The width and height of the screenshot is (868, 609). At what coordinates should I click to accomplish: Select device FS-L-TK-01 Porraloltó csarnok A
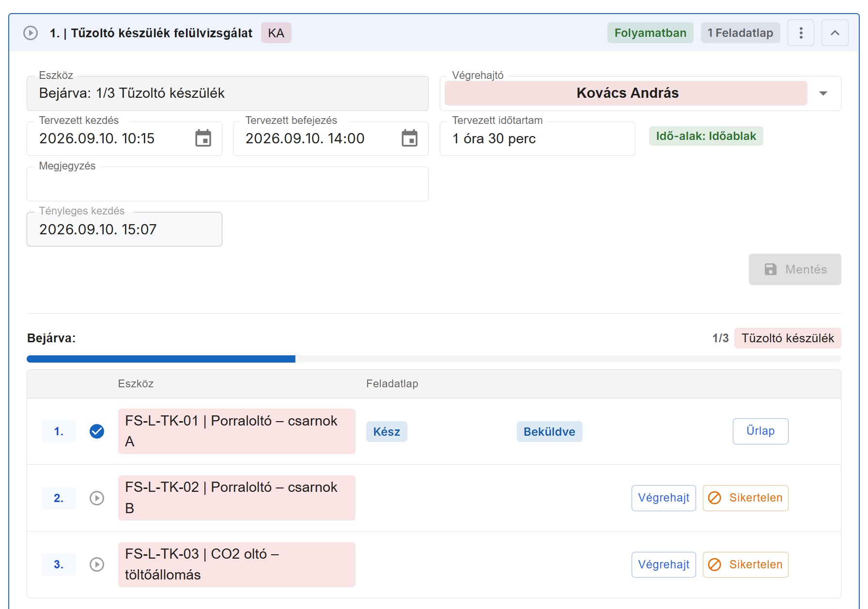(236, 431)
